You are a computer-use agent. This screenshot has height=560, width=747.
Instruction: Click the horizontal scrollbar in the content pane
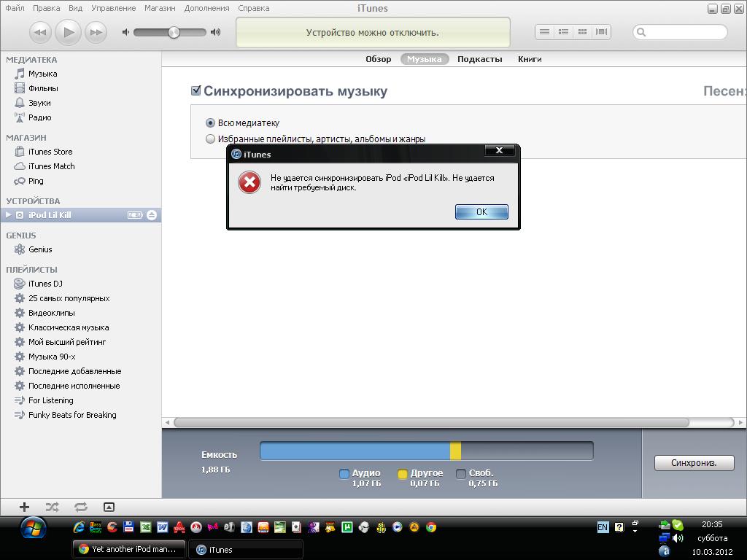(431, 422)
